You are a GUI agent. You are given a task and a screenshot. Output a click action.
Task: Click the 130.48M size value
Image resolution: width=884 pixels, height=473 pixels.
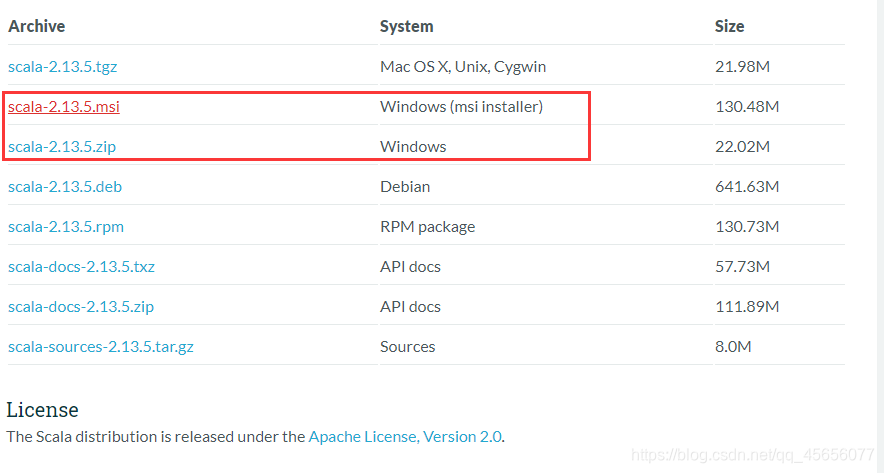[x=747, y=107]
